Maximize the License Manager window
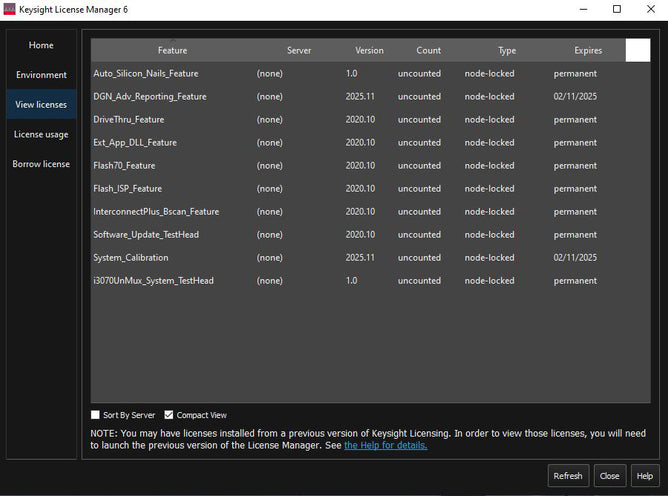 [x=617, y=9]
